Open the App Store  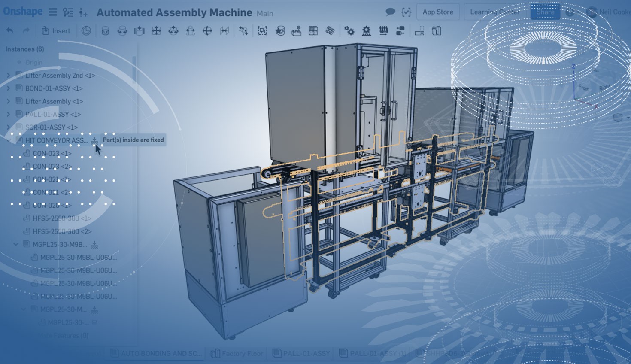pos(438,12)
